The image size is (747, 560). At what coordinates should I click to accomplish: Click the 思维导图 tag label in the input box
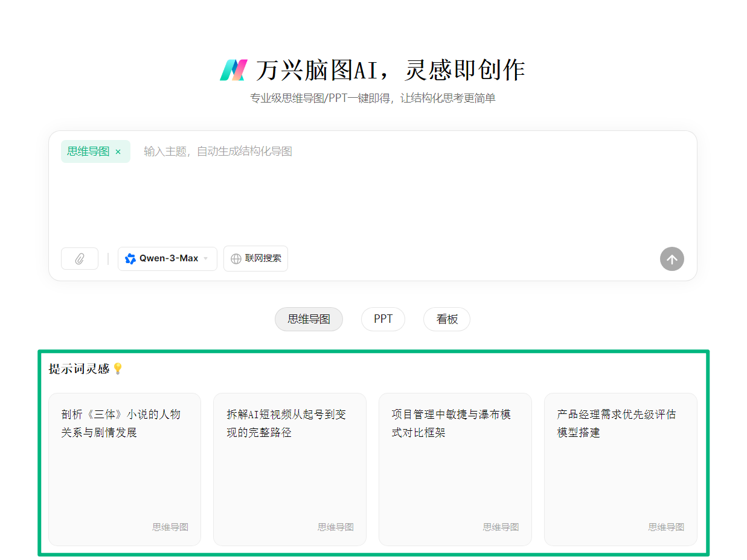(88, 151)
